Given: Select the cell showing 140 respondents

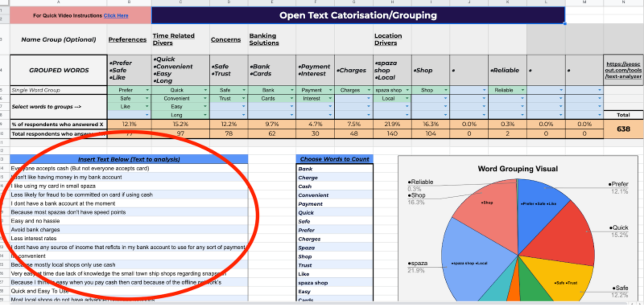Looking at the screenshot, I should point(392,133).
